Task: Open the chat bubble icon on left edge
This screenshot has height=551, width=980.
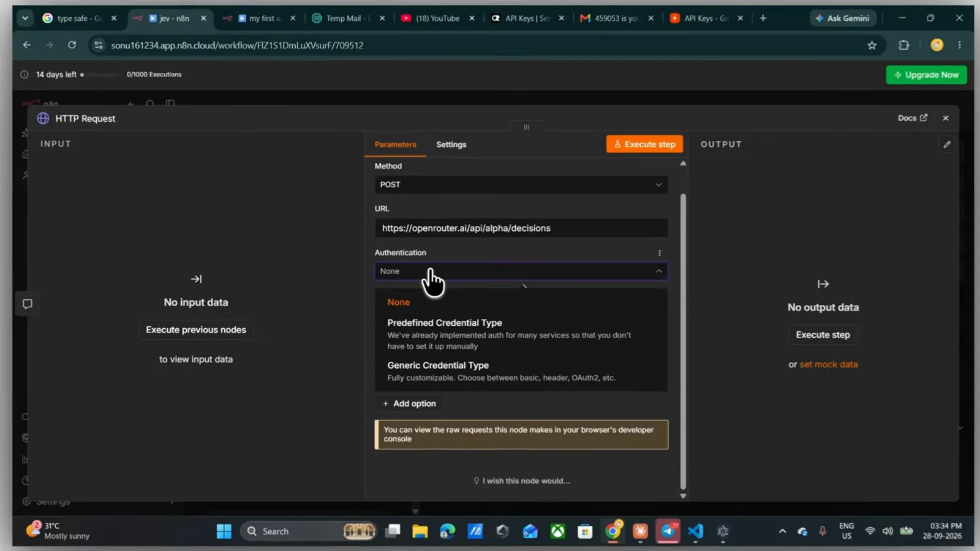Action: tap(28, 304)
